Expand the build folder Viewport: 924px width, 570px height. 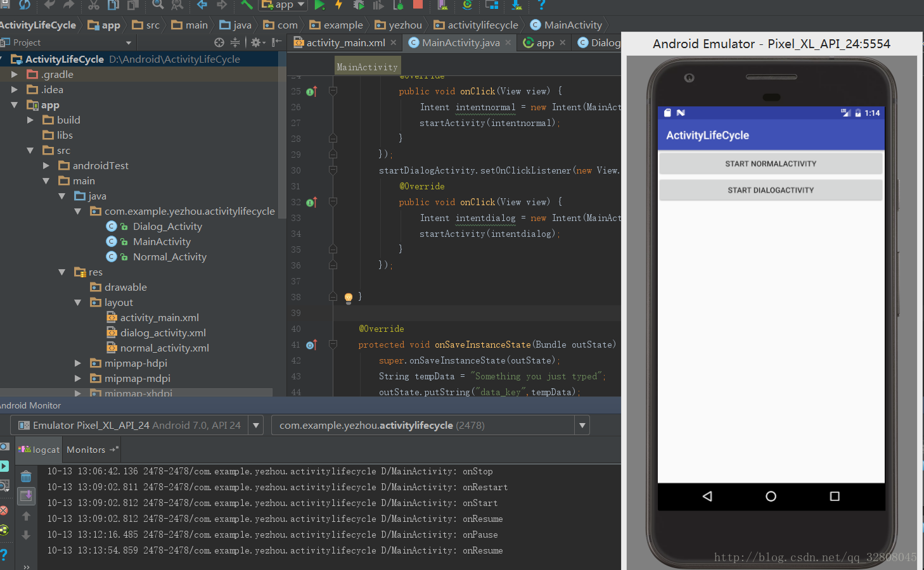(x=30, y=120)
